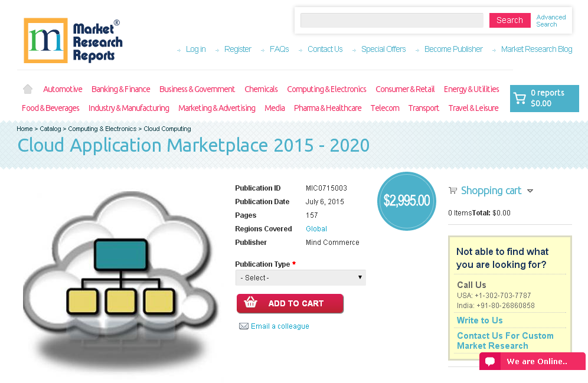Click the cart icon next to Shopping cart
Screen dimensions: 588x383
coord(453,190)
